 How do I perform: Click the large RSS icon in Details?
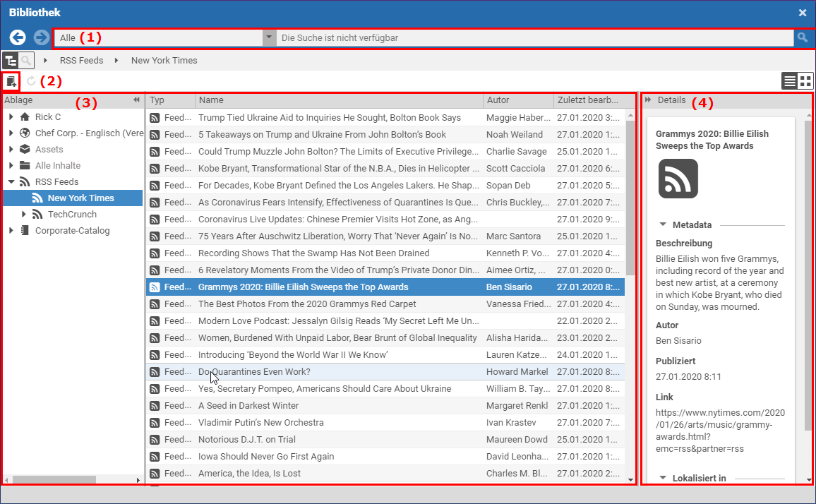pyautogui.click(x=678, y=179)
